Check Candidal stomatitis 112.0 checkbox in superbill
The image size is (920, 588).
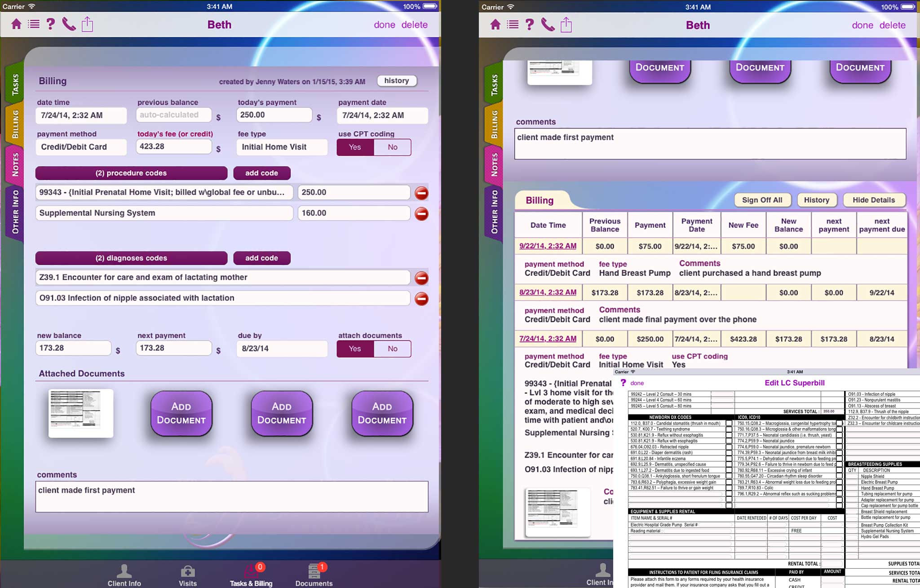click(x=729, y=423)
